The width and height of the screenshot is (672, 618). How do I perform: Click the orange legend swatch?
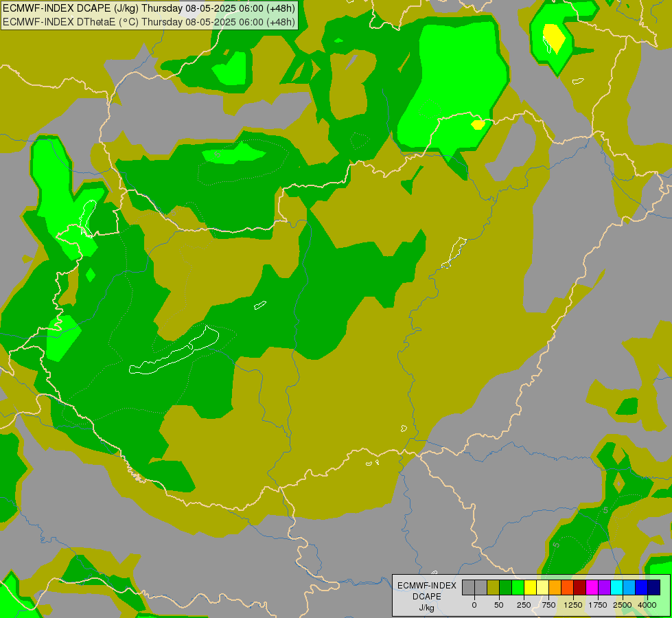(555, 587)
